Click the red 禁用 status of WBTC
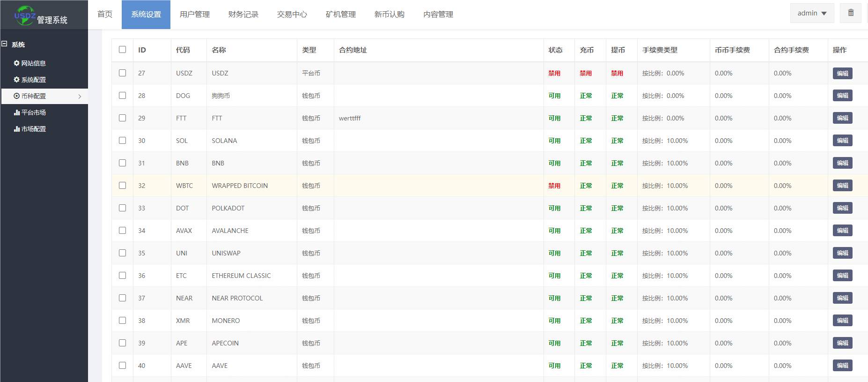868x382 pixels. pos(554,186)
